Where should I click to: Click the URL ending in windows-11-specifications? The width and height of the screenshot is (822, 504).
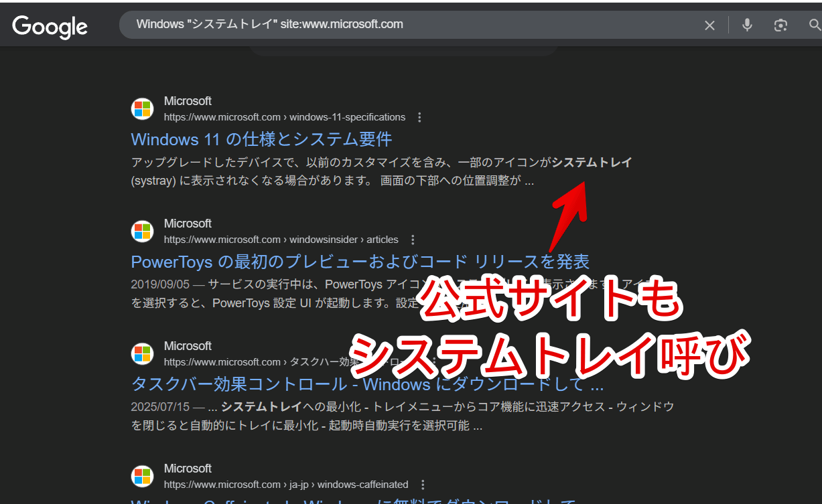285,117
